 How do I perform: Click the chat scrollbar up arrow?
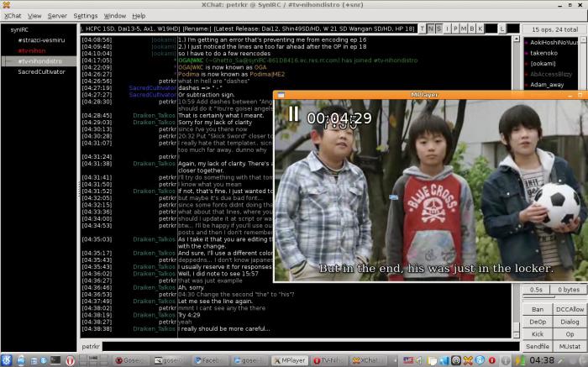tap(516, 39)
